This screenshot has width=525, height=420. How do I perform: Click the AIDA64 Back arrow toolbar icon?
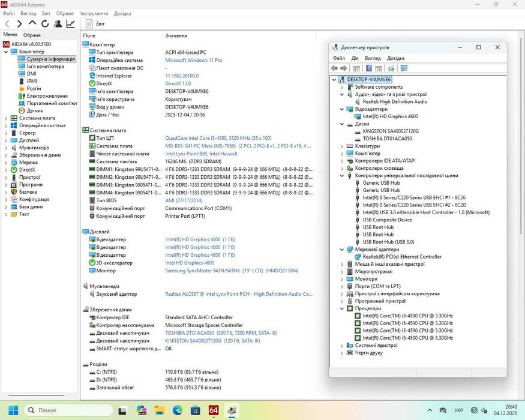(x=7, y=24)
